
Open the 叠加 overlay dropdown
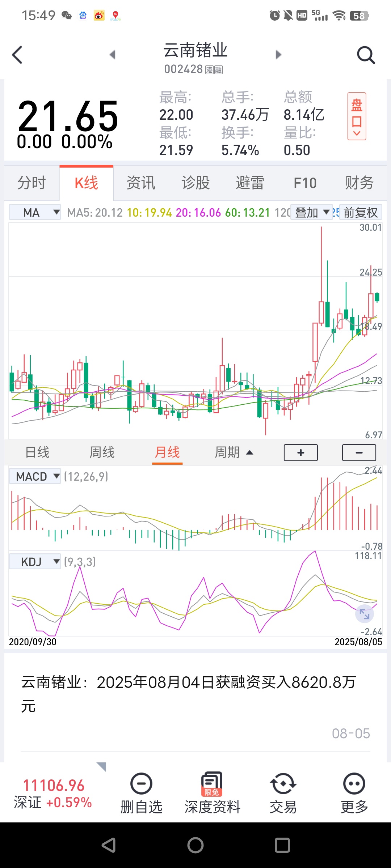pos(312,212)
